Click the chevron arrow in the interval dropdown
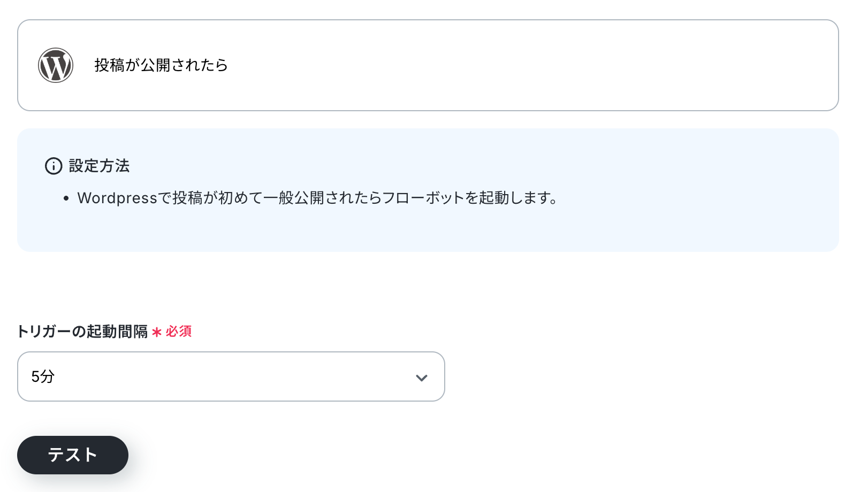The width and height of the screenshot is (868, 492). click(x=422, y=378)
